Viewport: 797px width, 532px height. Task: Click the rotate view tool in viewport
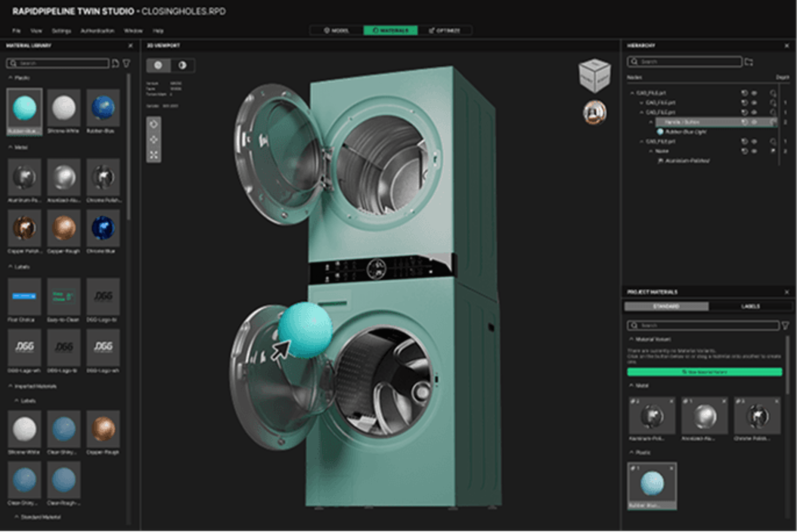tap(154, 124)
